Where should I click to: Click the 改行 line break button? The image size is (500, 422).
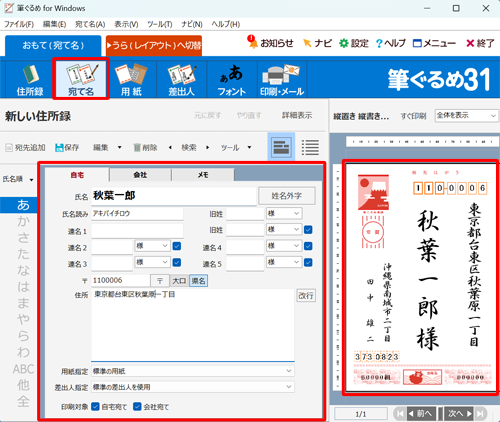306,296
